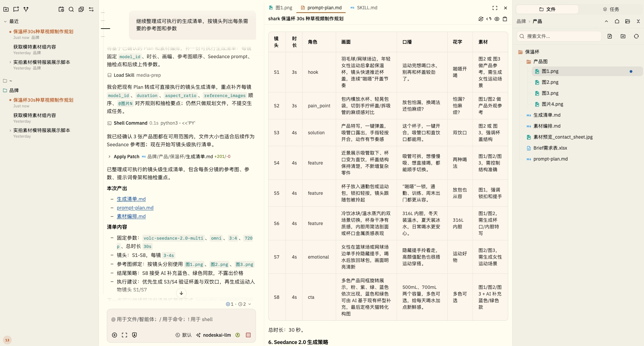
Task: Click the branch/fork icon in left sidebar
Action: tap(26, 9)
